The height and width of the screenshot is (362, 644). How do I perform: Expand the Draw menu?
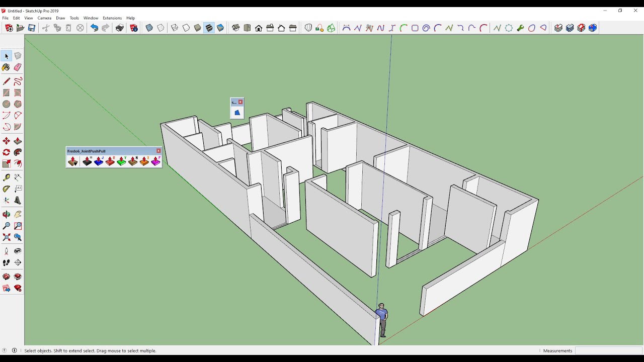click(x=60, y=18)
